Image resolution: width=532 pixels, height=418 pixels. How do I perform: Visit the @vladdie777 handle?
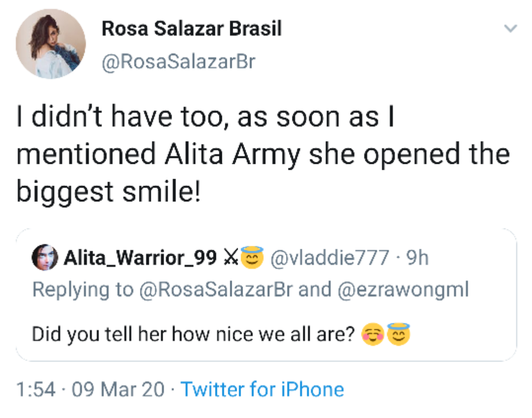point(327,258)
